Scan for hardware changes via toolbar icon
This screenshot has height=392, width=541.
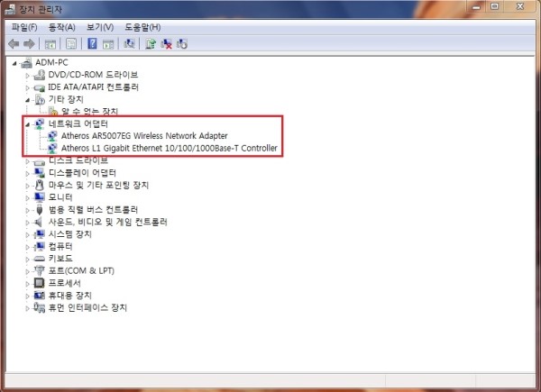click(130, 43)
